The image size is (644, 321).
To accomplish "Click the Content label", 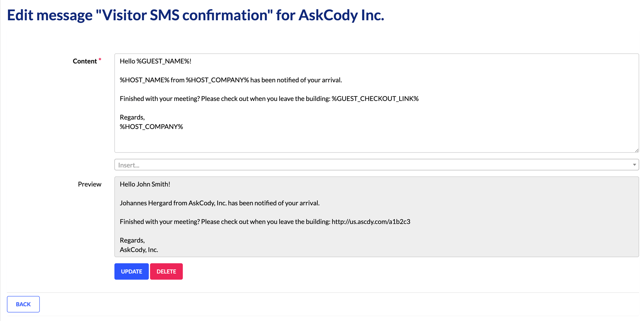I will (x=85, y=61).
